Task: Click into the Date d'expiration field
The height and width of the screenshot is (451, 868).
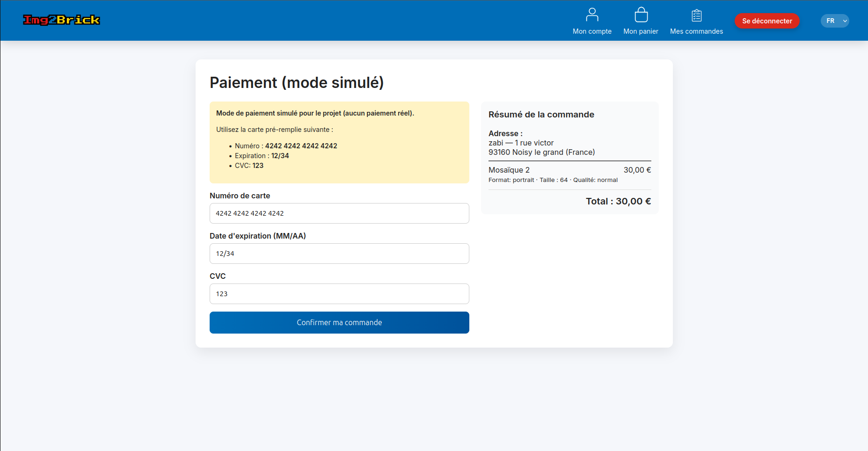Action: [x=339, y=254]
